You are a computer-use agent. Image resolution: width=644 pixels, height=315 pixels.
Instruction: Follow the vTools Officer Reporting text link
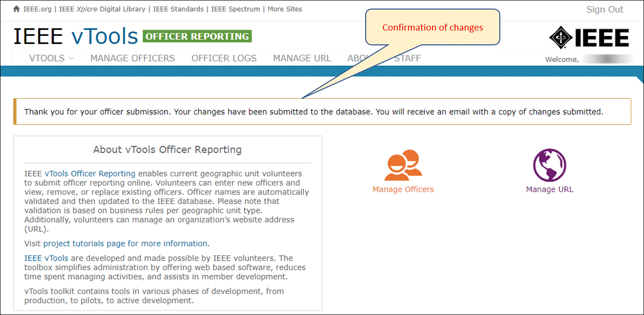coord(90,174)
